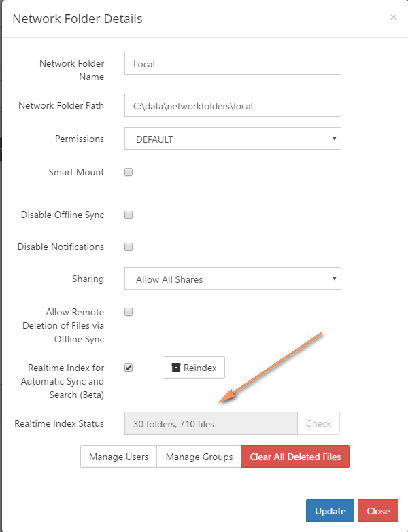Select the Realtime Index Status field
Viewport: 408px width, 532px height.
(211, 424)
